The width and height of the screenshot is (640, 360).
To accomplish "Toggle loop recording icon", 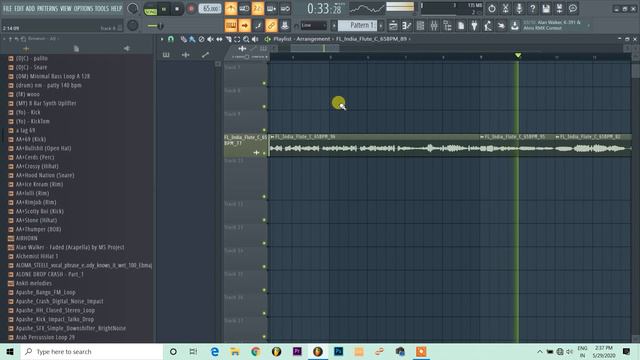I will pyautogui.click(x=285, y=8).
